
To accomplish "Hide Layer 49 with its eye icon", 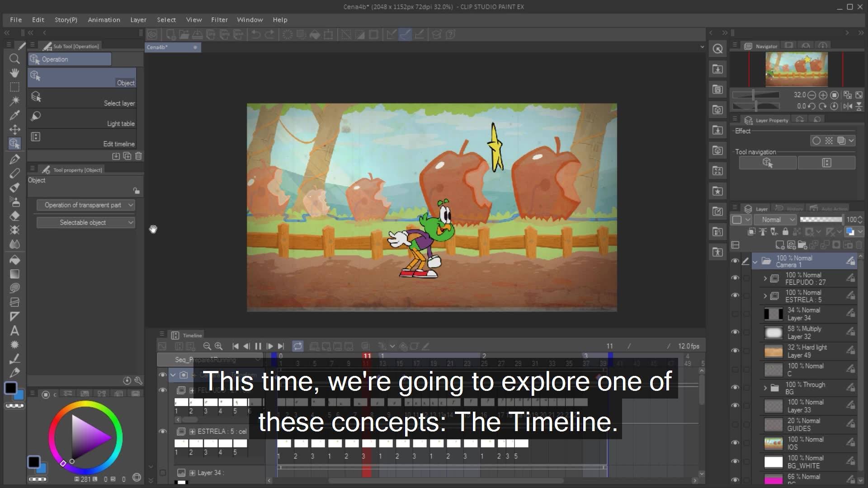I will 735,351.
